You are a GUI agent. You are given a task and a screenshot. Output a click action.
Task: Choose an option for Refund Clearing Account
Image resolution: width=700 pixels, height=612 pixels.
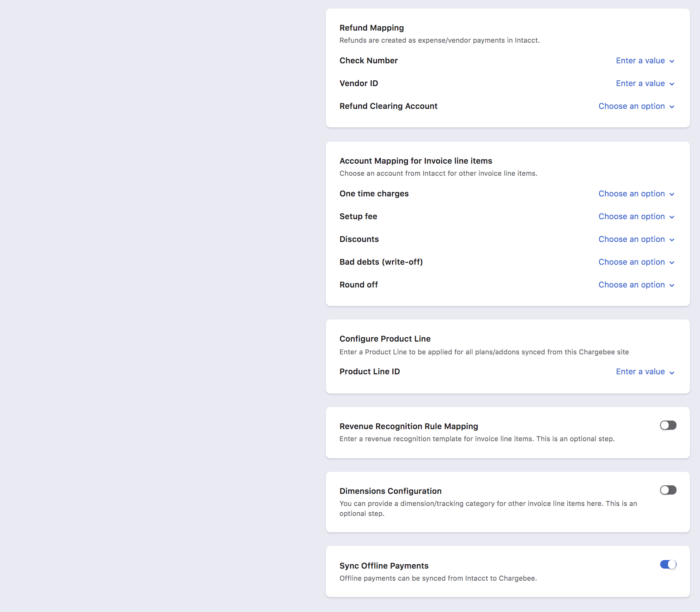pyautogui.click(x=636, y=106)
